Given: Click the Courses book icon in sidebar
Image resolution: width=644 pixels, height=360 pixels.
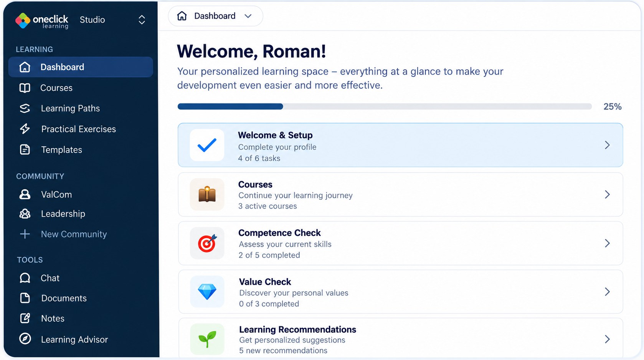Looking at the screenshot, I should pos(25,88).
